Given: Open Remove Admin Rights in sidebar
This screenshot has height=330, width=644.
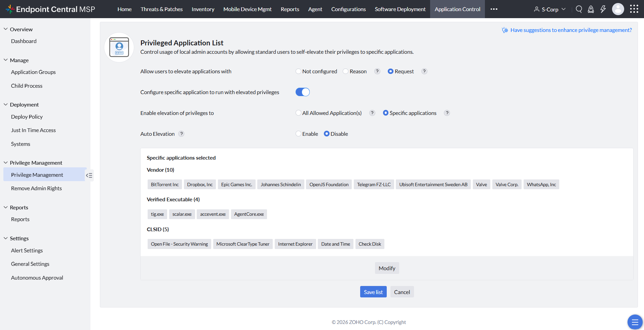Looking at the screenshot, I should point(36,188).
